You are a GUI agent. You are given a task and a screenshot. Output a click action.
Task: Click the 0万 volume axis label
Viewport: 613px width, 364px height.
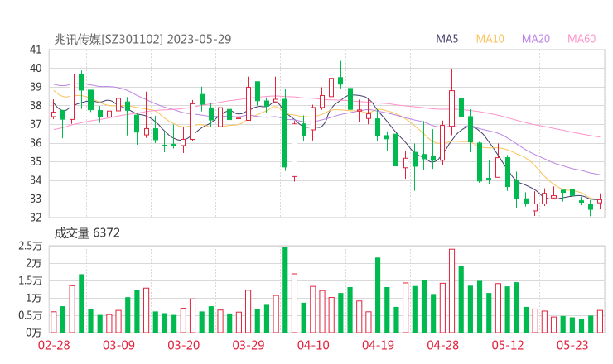[x=34, y=333]
